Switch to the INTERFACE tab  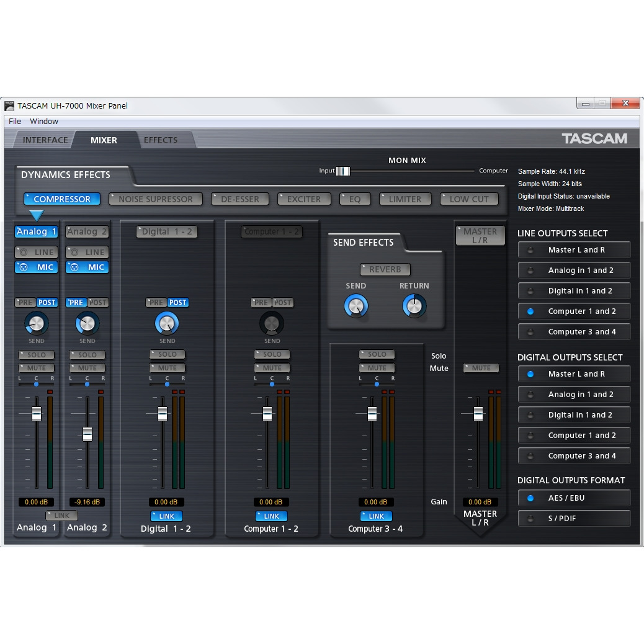45,140
